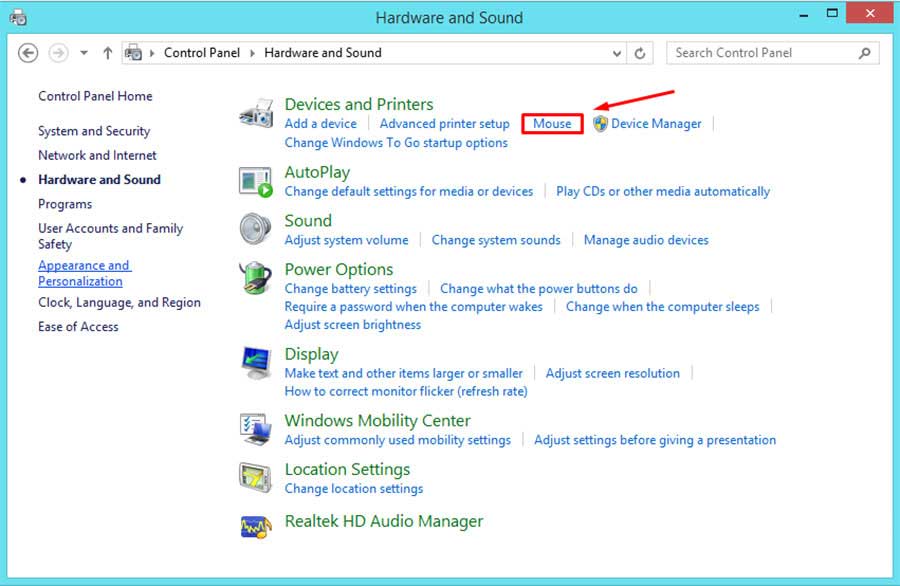Launch Device Manager
900x586 pixels.
click(x=656, y=123)
